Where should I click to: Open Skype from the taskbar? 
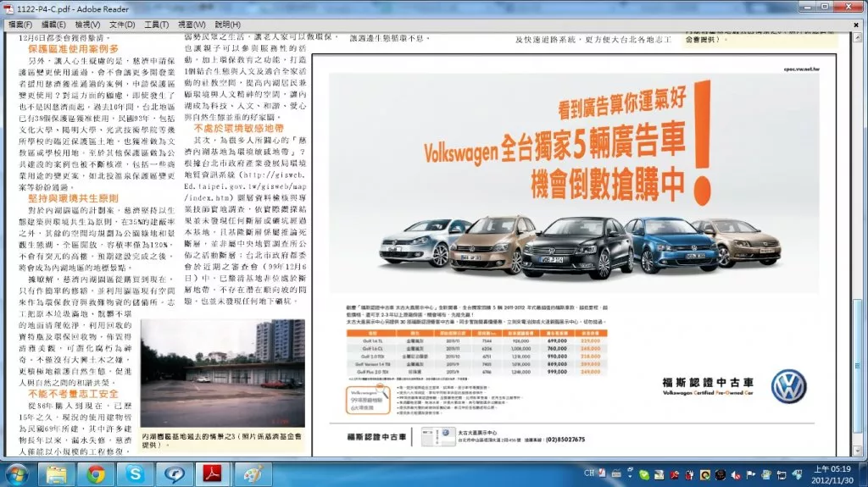click(x=135, y=474)
